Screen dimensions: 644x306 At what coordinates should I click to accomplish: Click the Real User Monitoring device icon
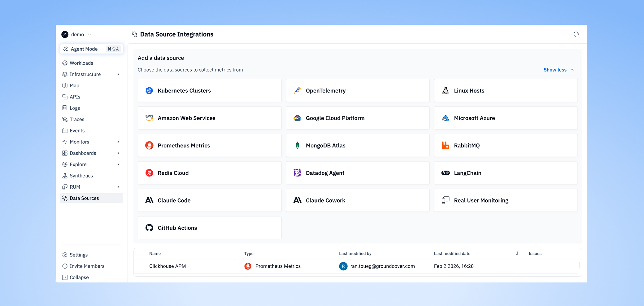[446, 200]
